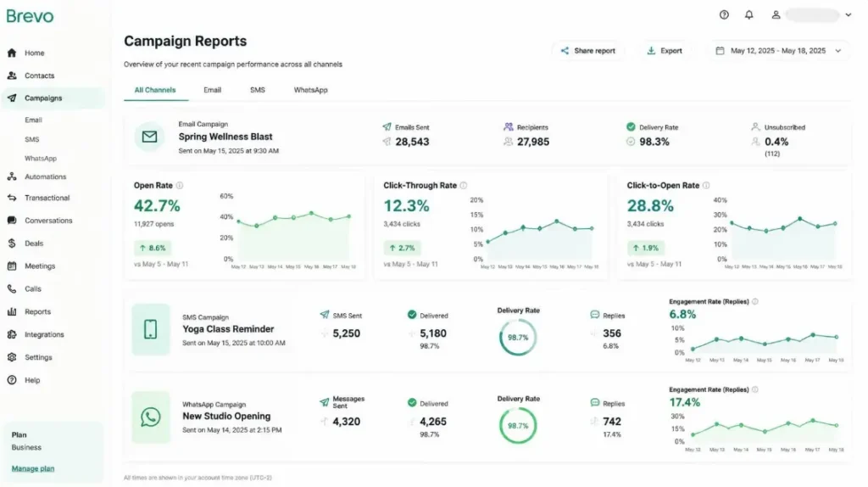Open the date range picker May 12 - May 18
The width and height of the screenshot is (868, 487).
[780, 50]
